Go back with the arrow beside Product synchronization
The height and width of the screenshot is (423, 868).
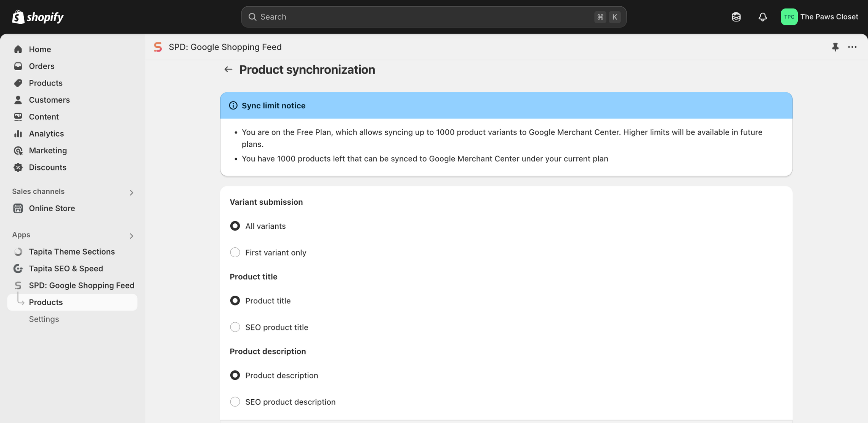[228, 69]
